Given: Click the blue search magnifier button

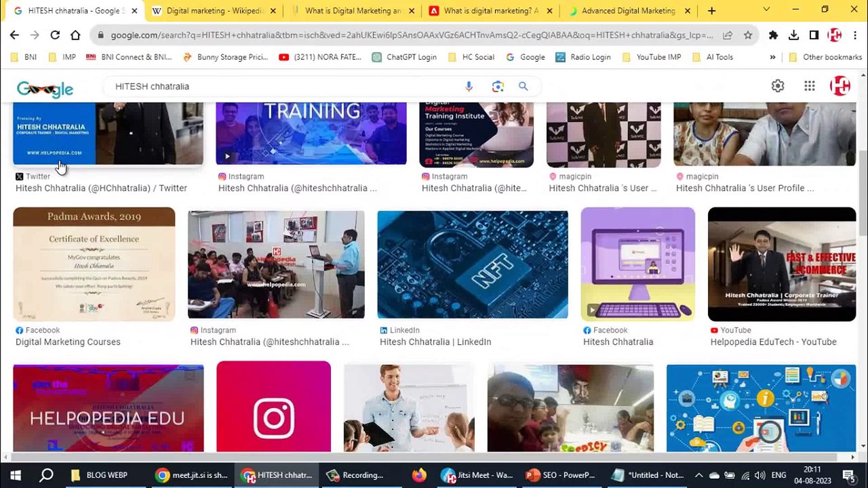Looking at the screenshot, I should [x=523, y=86].
